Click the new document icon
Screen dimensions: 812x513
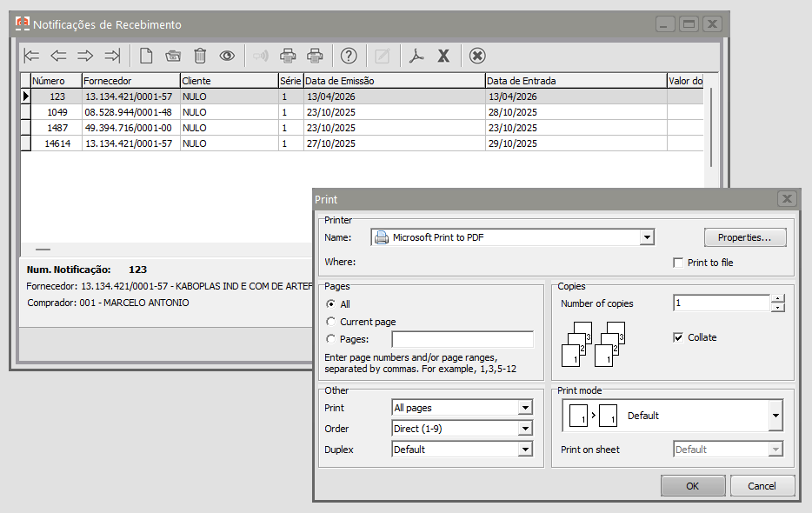click(146, 56)
